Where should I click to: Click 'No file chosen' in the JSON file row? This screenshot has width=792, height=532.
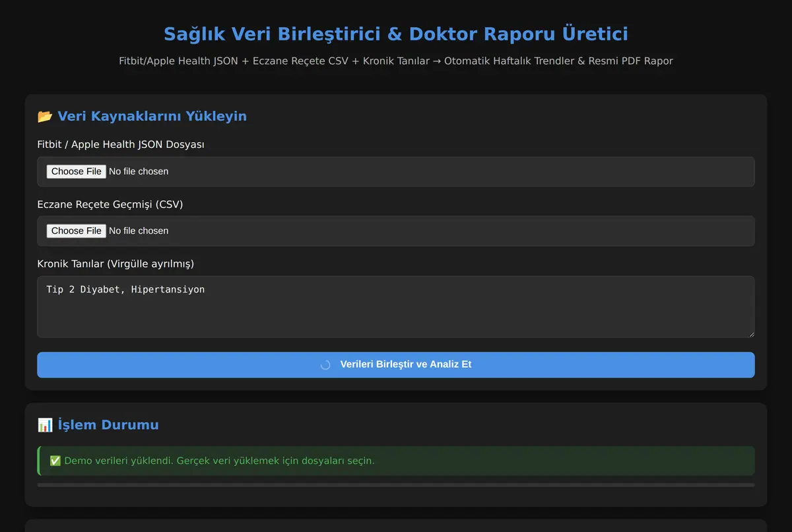[139, 172]
